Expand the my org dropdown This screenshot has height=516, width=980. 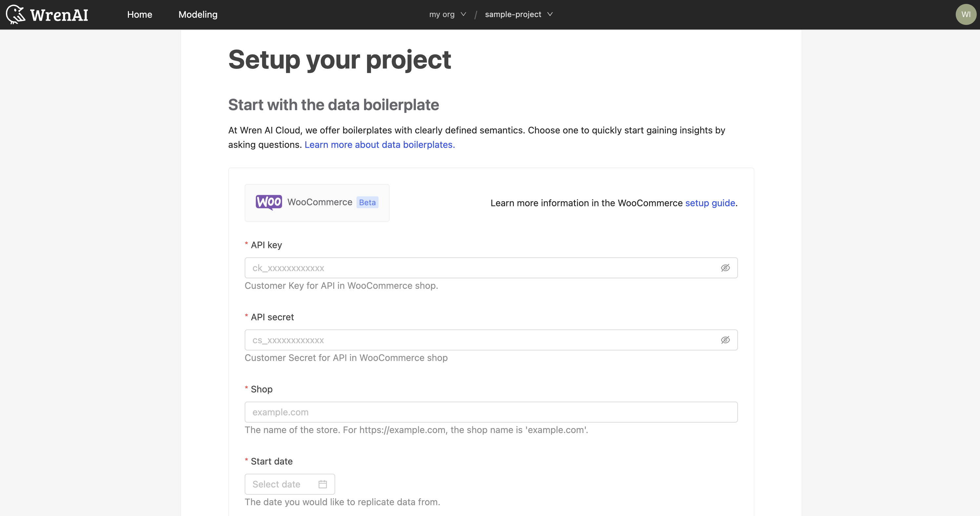pos(447,14)
